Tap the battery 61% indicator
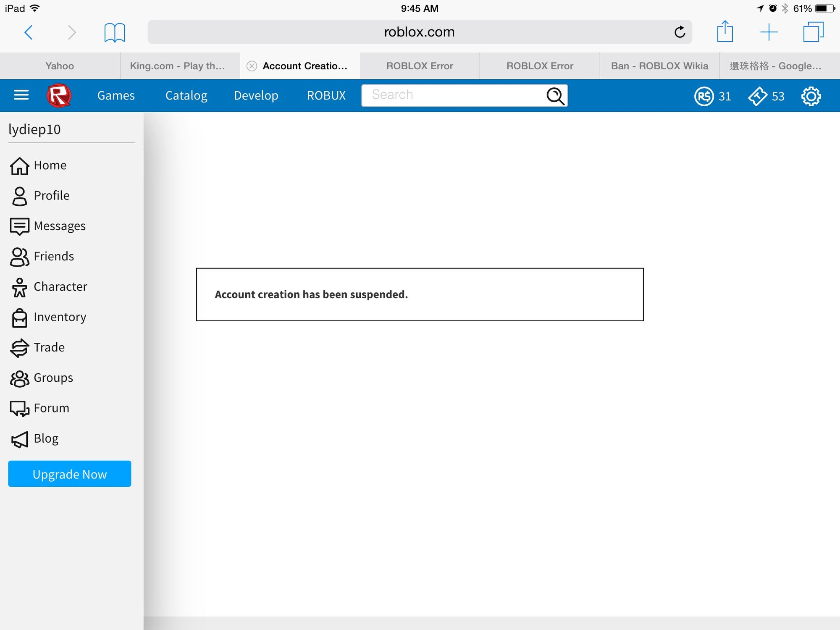 (x=814, y=8)
